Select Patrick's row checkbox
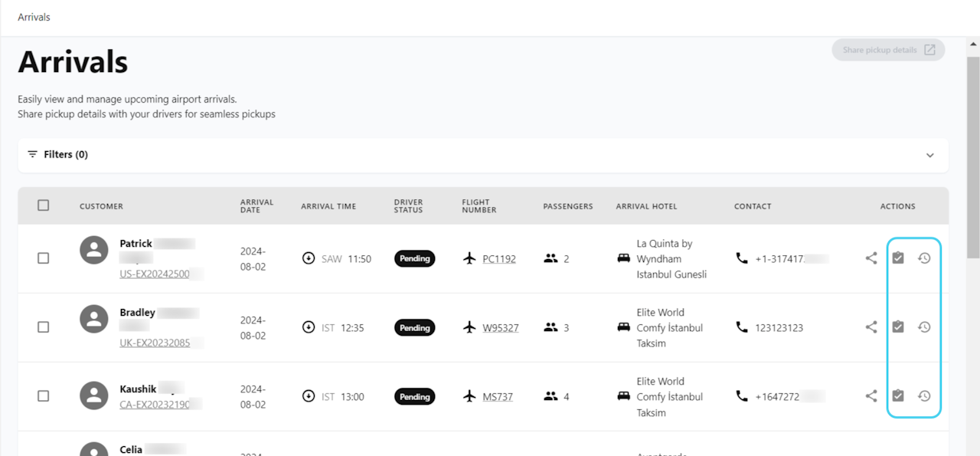Image resolution: width=980 pixels, height=456 pixels. pyautogui.click(x=44, y=258)
